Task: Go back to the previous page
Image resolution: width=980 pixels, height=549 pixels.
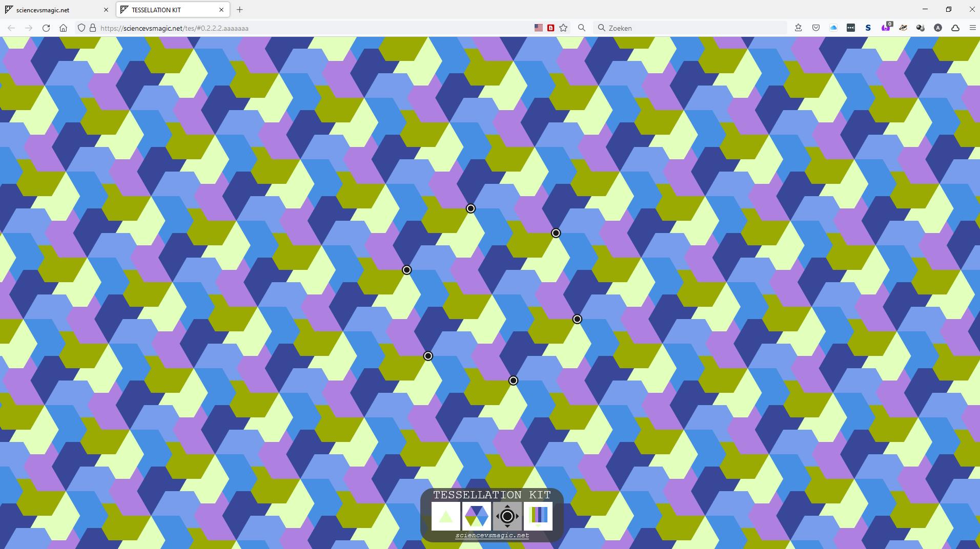Action: pos(11,28)
